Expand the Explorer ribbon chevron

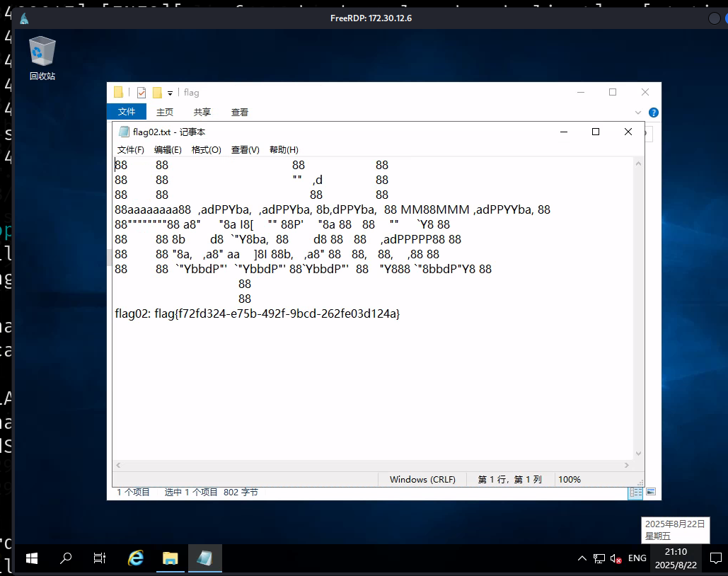tap(638, 113)
